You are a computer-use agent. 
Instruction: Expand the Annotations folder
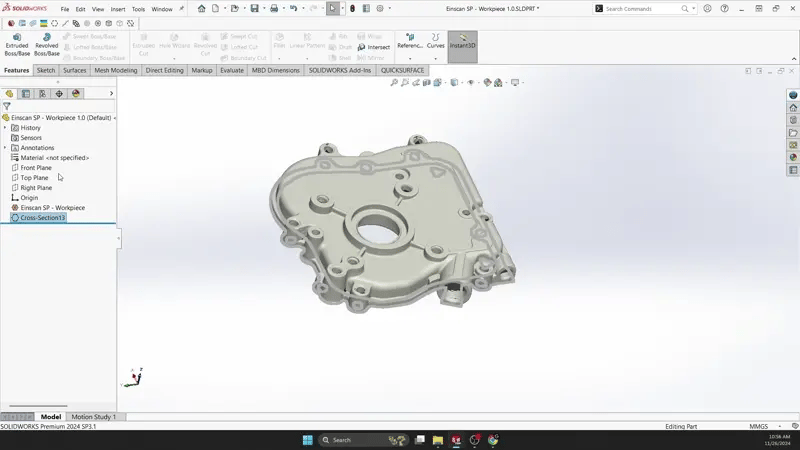click(x=5, y=148)
